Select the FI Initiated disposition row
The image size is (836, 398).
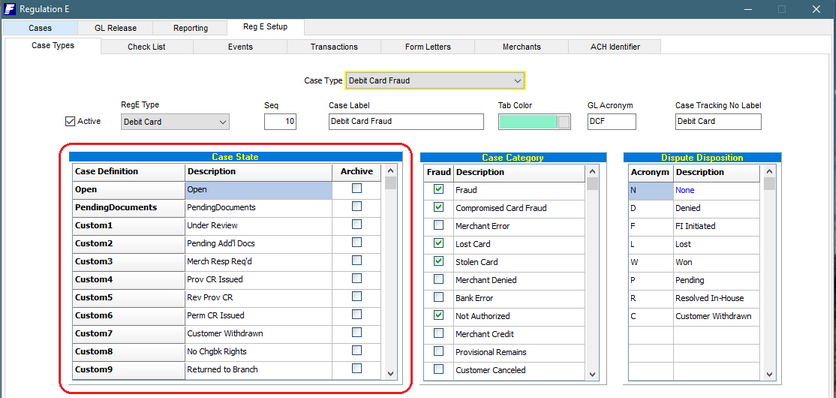pos(694,226)
